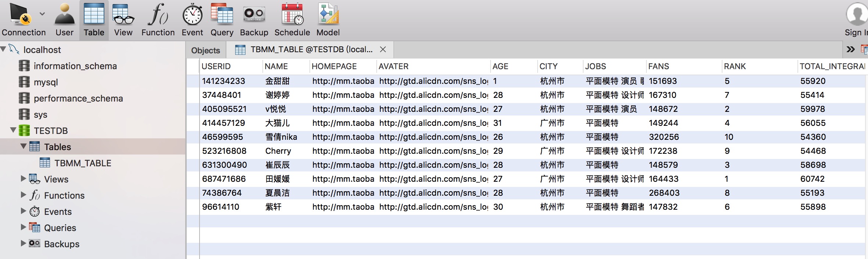Sort by the NAME column header
Viewport: 868px width, 259px height.
pos(286,66)
